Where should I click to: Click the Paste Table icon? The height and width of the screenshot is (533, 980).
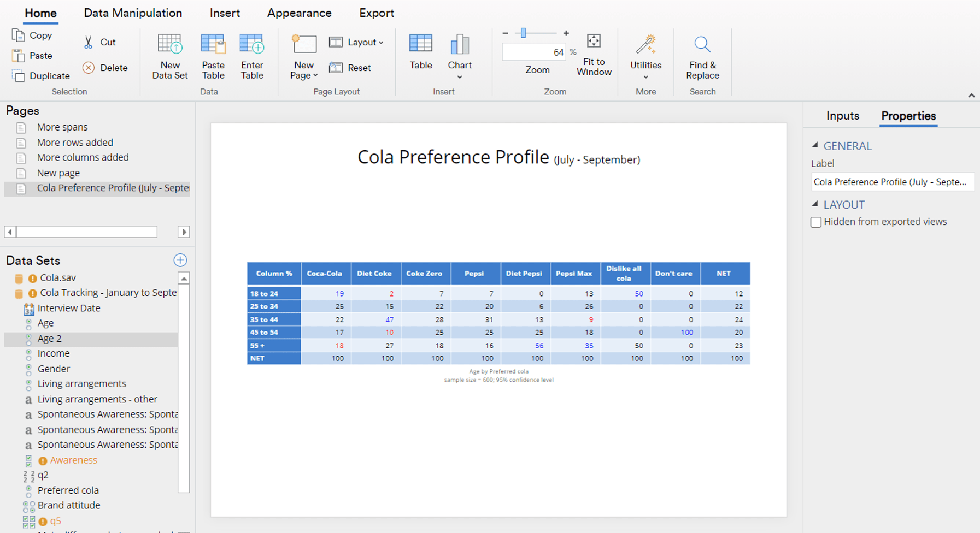213,44
